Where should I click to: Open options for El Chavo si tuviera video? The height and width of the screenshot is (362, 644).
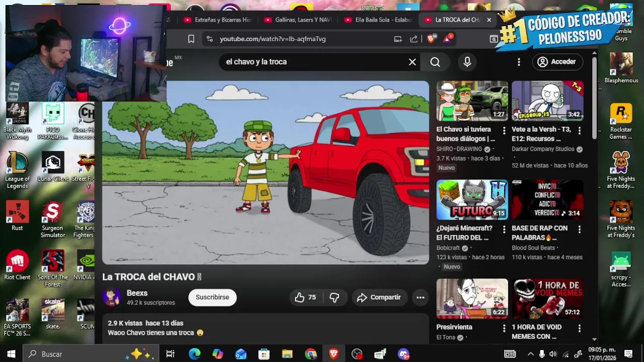[x=504, y=131]
